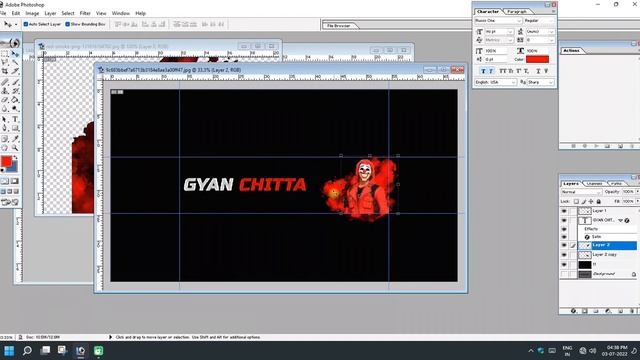Click the blue background color swatch
This screenshot has height=360, width=640.
(13, 168)
